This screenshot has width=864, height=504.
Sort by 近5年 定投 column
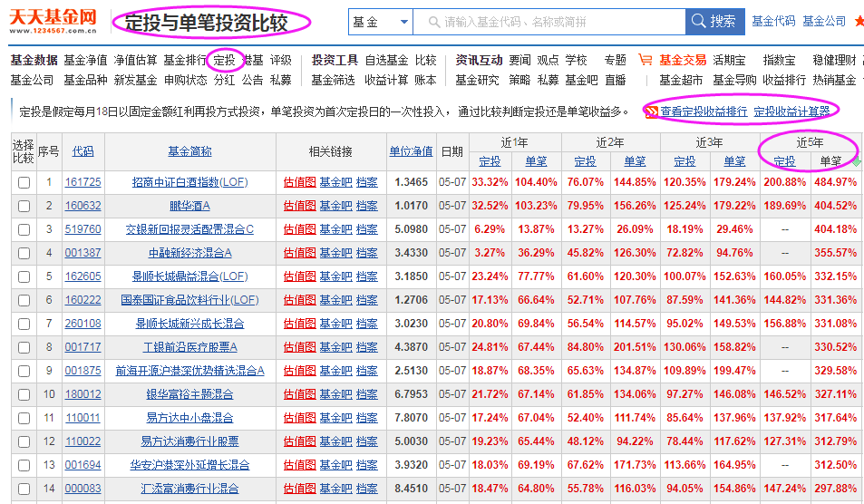784,161
